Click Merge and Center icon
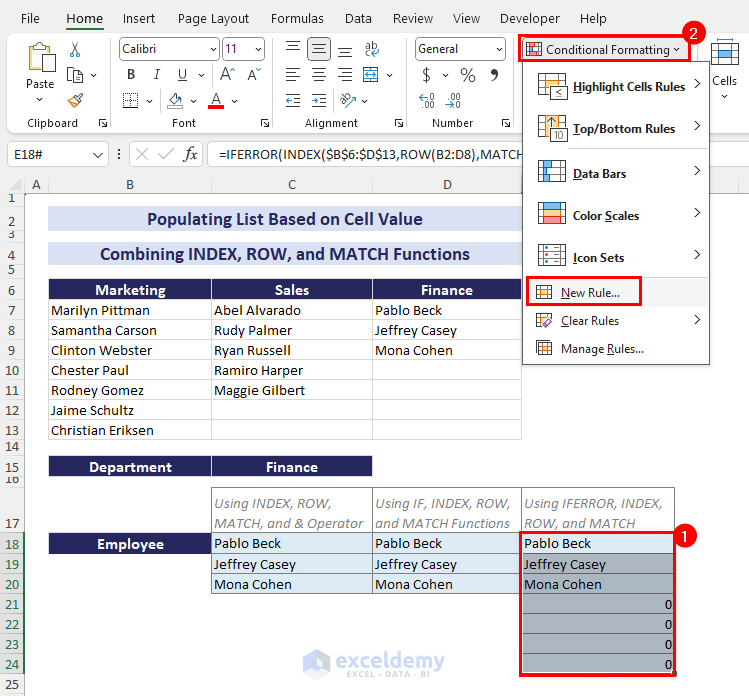 pos(371,75)
